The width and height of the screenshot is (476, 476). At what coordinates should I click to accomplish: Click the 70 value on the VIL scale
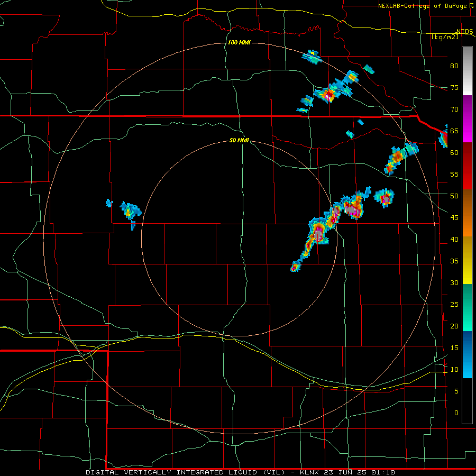click(454, 109)
